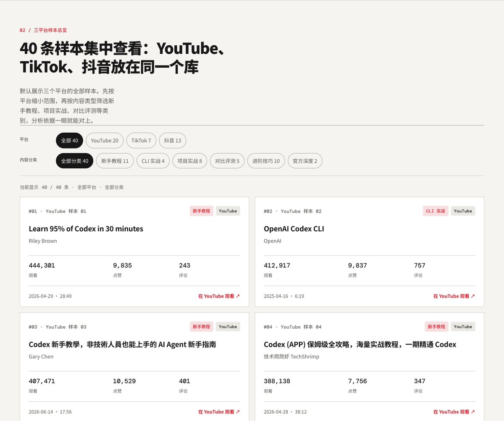Viewport: 504px width, 421px height.
Task: Select the 全部分类 40 category filter
Action: 74,161
